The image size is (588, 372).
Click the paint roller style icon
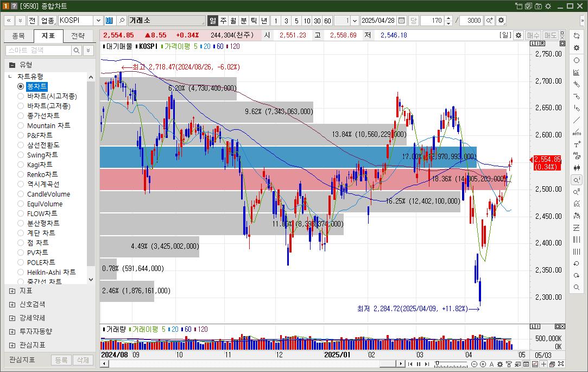click(x=509, y=364)
